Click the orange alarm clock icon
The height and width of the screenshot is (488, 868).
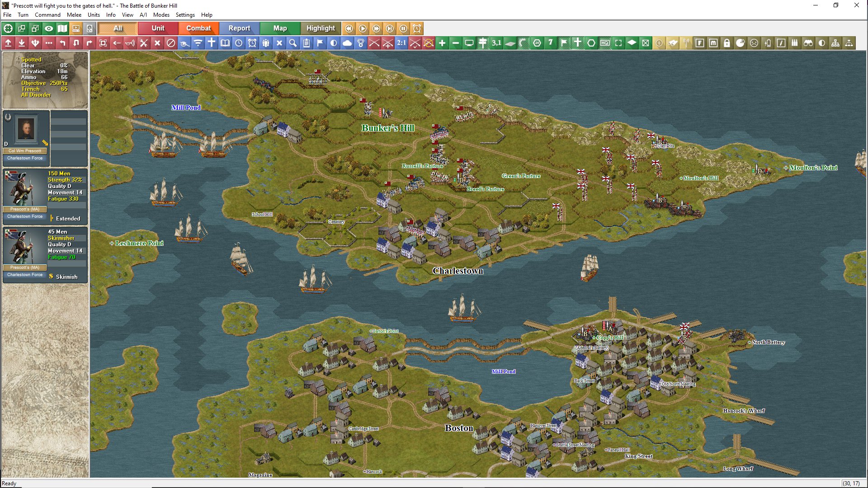click(417, 28)
